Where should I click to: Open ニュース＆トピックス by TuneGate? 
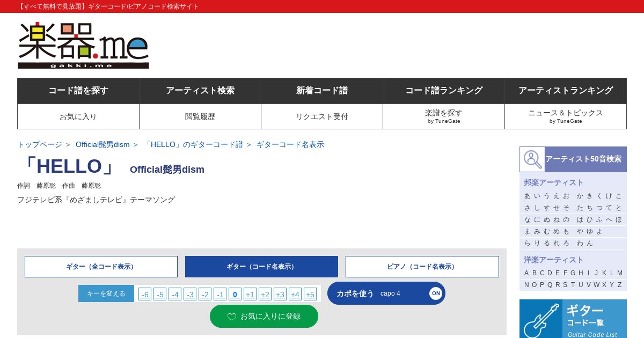coord(566,116)
